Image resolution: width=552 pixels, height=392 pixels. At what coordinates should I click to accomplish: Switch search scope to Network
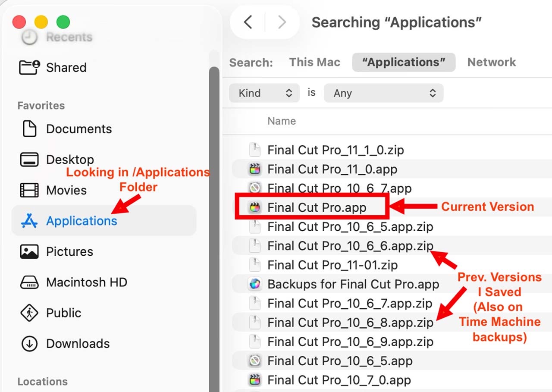coord(492,62)
